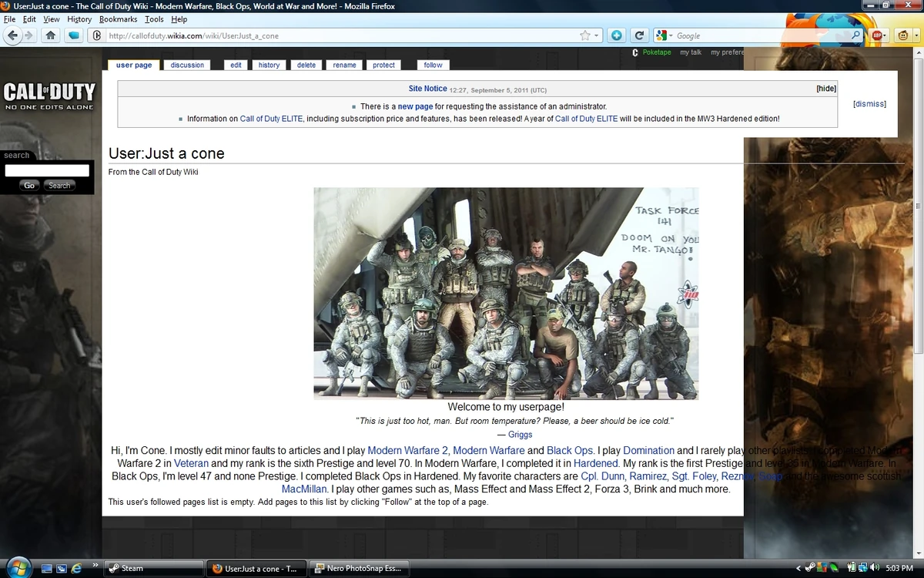
Task: Open the Bookmarks menu
Action: click(119, 19)
